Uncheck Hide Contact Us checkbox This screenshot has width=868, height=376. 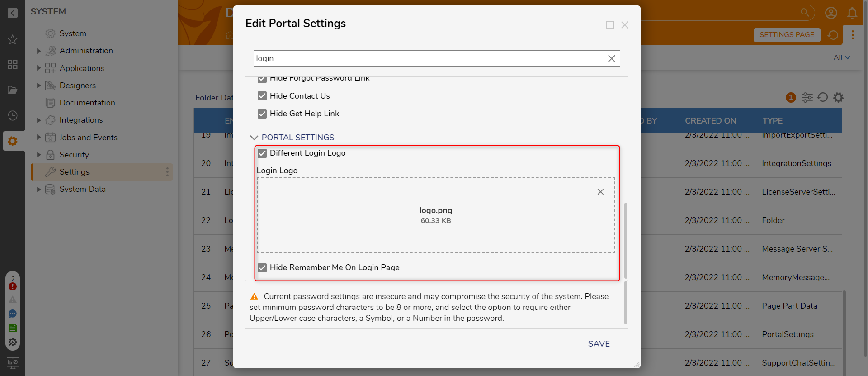[262, 96]
